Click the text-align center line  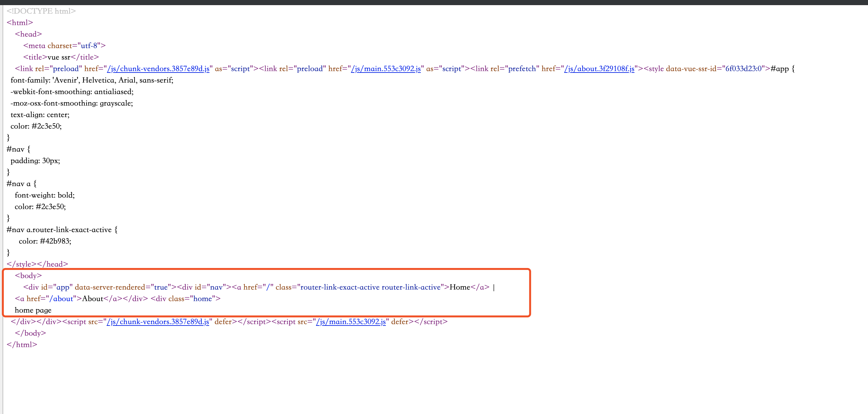click(40, 115)
